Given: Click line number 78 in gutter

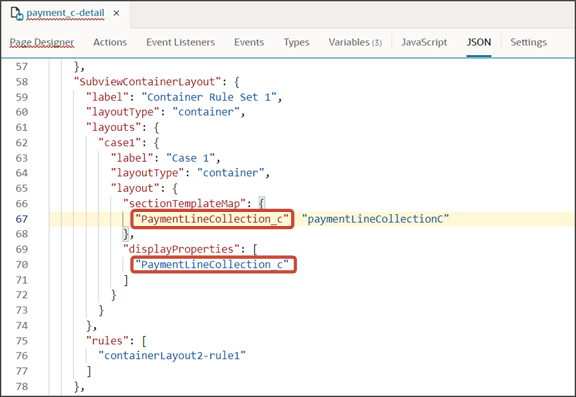Looking at the screenshot, I should click(22, 386).
